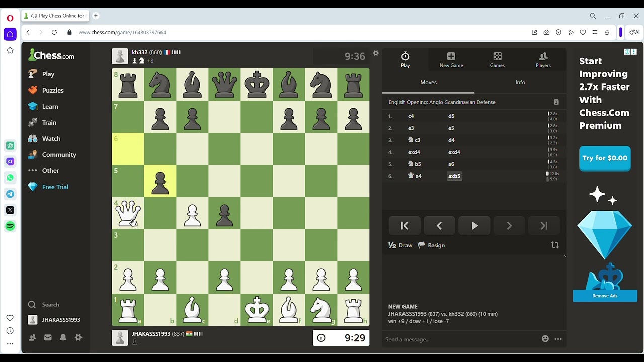Open the Watch section
Screen dimensions: 644x362
coord(44,138)
